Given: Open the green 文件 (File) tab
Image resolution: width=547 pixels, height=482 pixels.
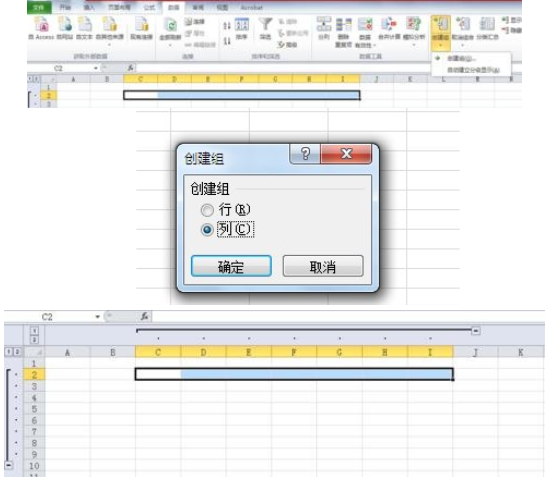Looking at the screenshot, I should tap(39, 7).
